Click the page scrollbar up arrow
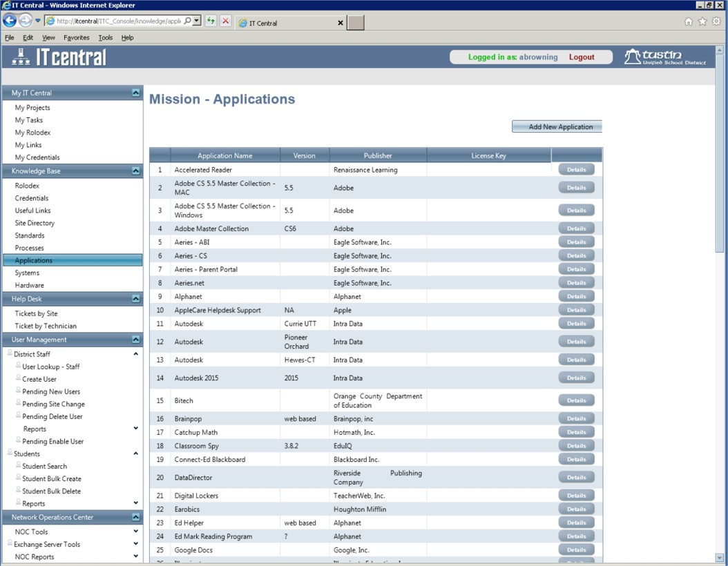 pyautogui.click(x=720, y=50)
